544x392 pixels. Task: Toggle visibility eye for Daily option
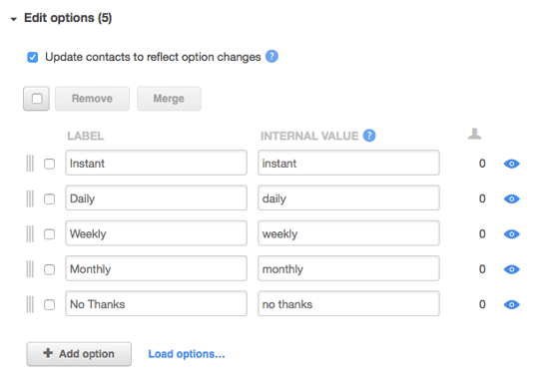(x=511, y=198)
